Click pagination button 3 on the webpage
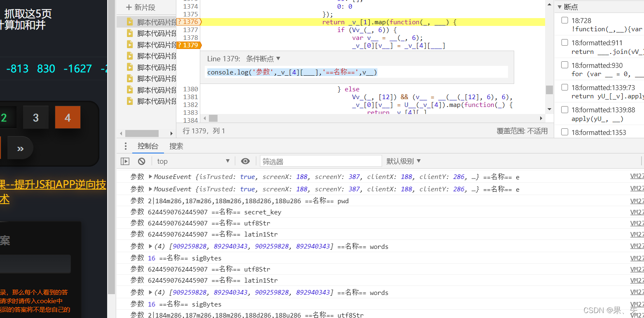644x318 pixels. click(x=36, y=117)
